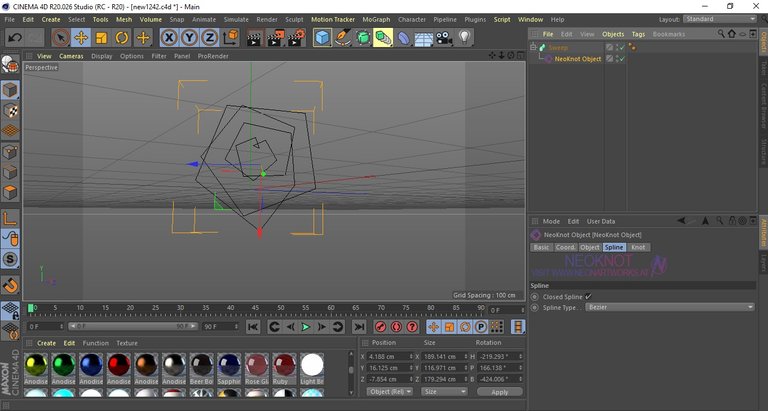This screenshot has height=411, width=768.
Task: Select the Live Selection tool
Action: click(61, 38)
